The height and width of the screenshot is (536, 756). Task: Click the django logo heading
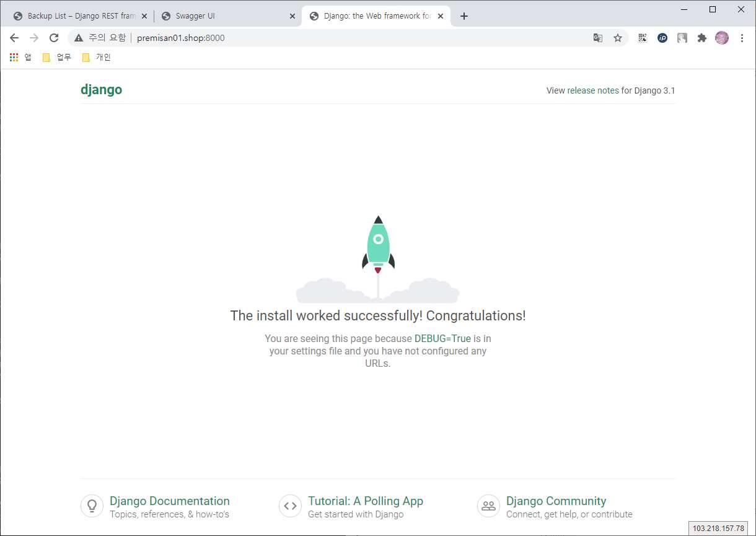(x=101, y=90)
